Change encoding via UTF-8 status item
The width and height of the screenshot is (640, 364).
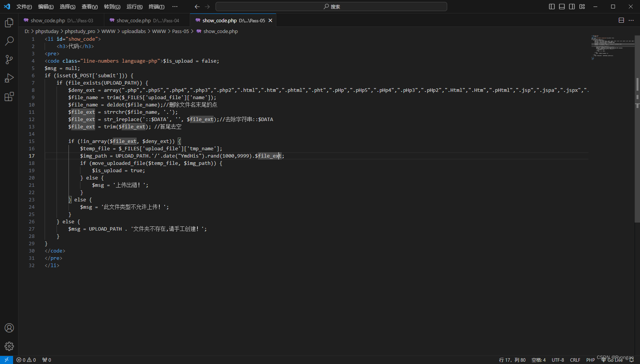(558, 360)
